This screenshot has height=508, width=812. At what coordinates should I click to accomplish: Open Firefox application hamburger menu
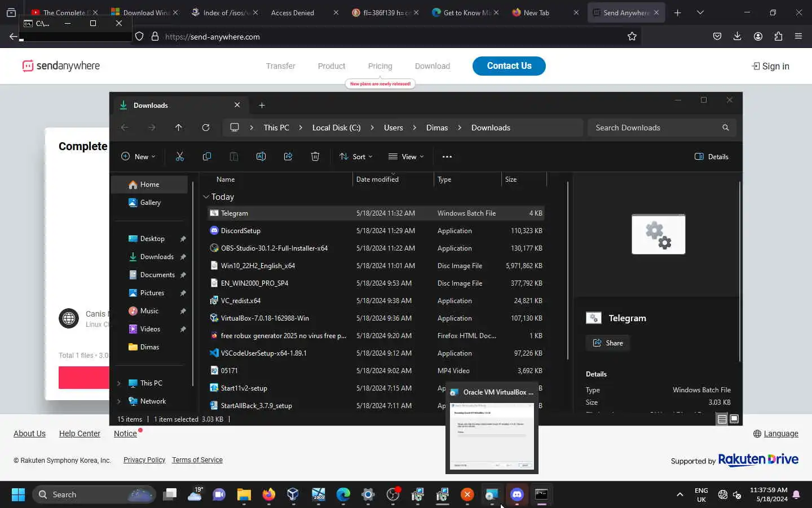pos(798,36)
